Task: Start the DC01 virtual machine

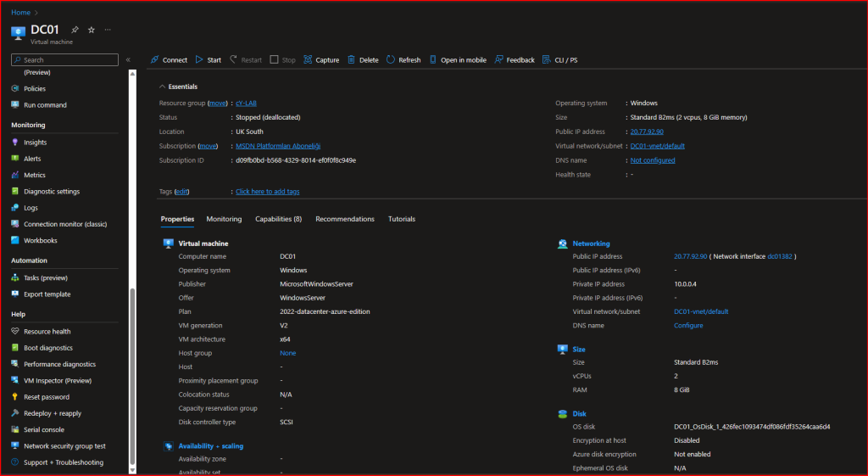Action: [x=208, y=60]
